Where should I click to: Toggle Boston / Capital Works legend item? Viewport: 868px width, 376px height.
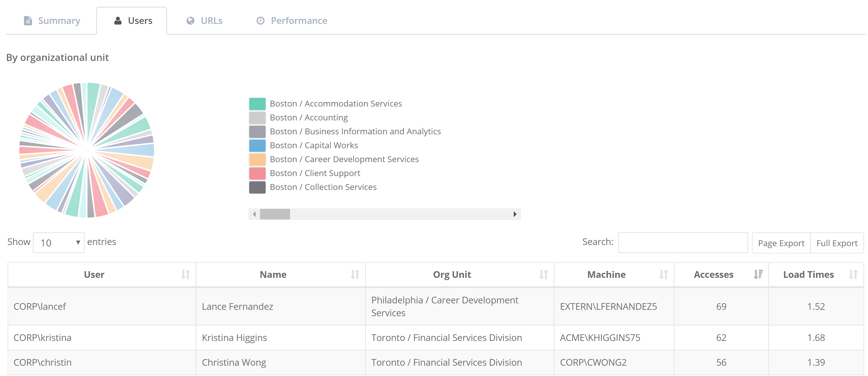point(313,145)
